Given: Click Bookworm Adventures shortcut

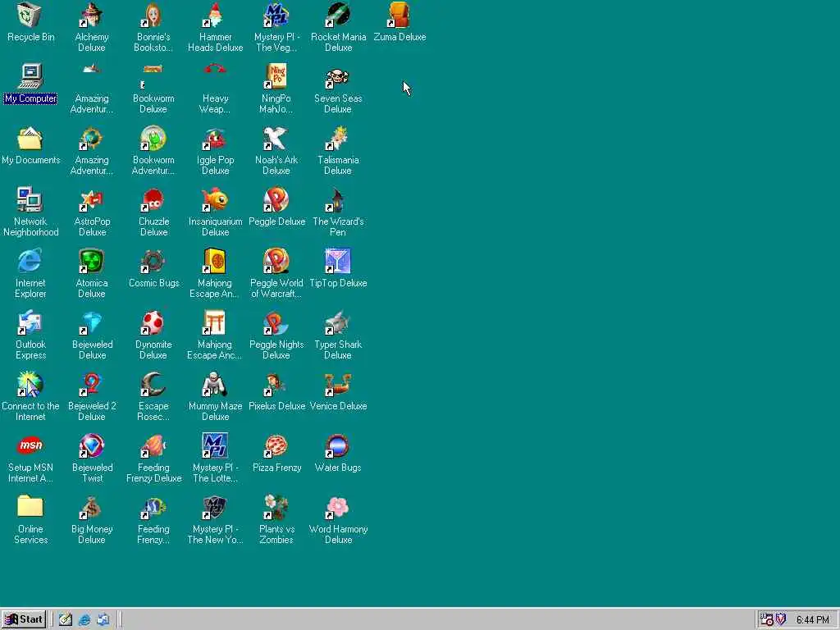Looking at the screenshot, I should [153, 138].
